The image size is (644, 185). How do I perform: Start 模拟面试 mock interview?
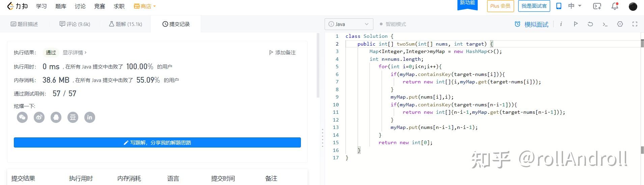tap(531, 24)
